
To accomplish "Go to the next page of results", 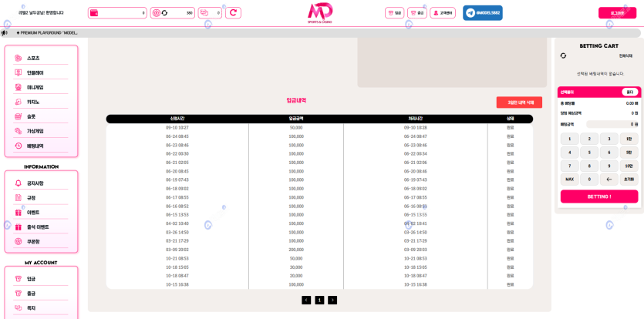I will (332, 301).
